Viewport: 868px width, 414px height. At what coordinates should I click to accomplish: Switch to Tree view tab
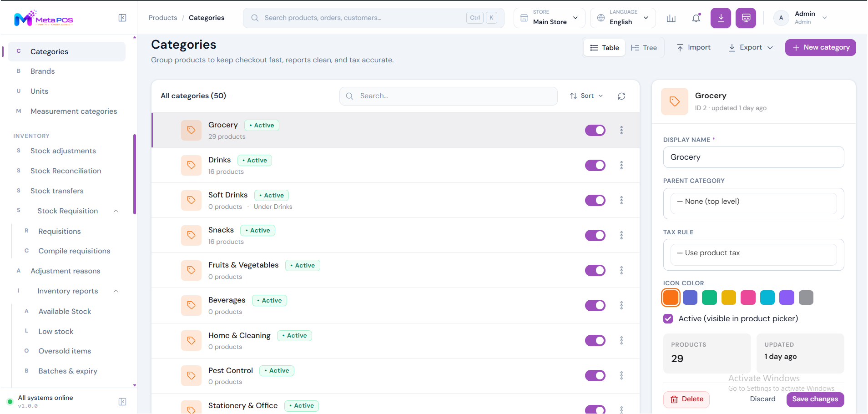(644, 48)
